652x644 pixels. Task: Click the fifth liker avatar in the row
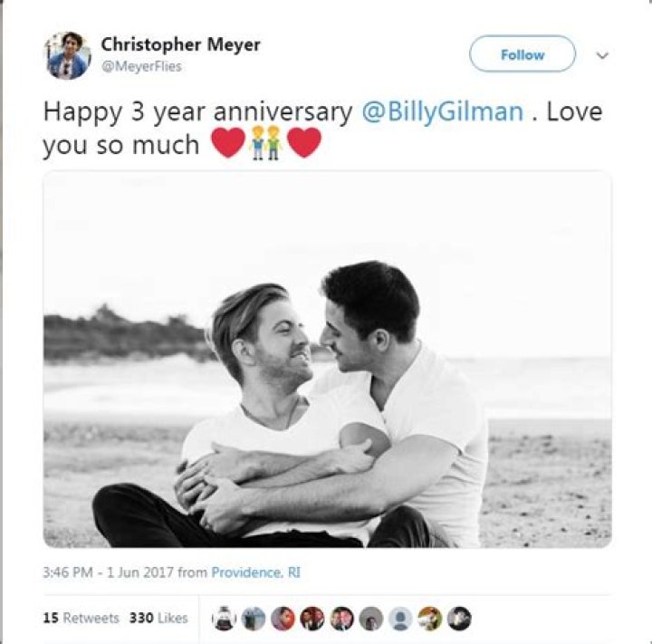341,619
